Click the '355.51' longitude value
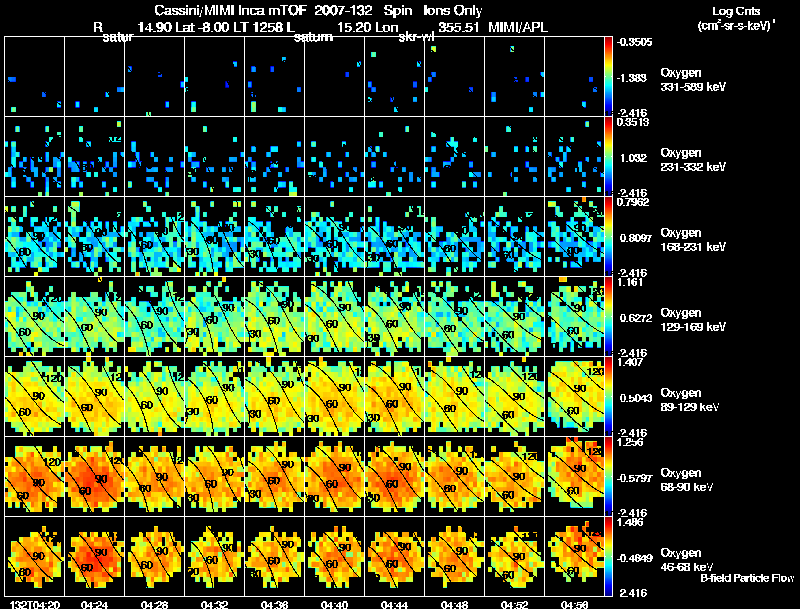Image resolution: width=800 pixels, height=609 pixels. tap(458, 27)
